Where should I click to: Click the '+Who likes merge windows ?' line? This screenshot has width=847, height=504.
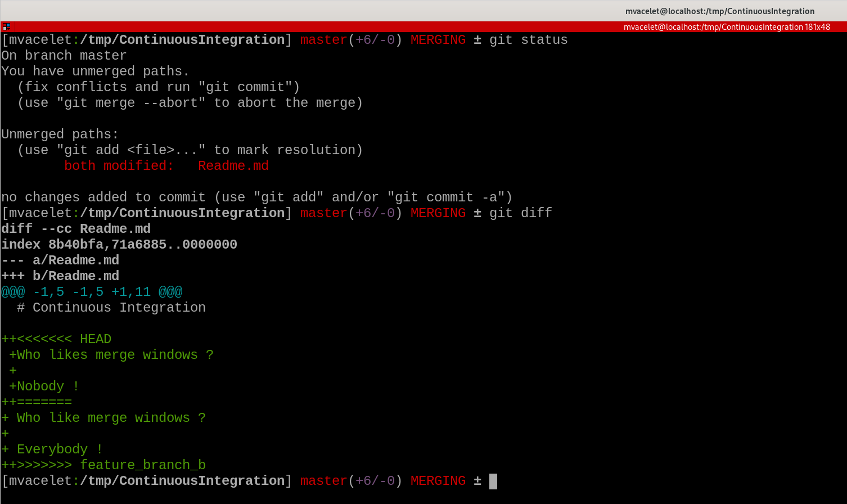pyautogui.click(x=111, y=355)
